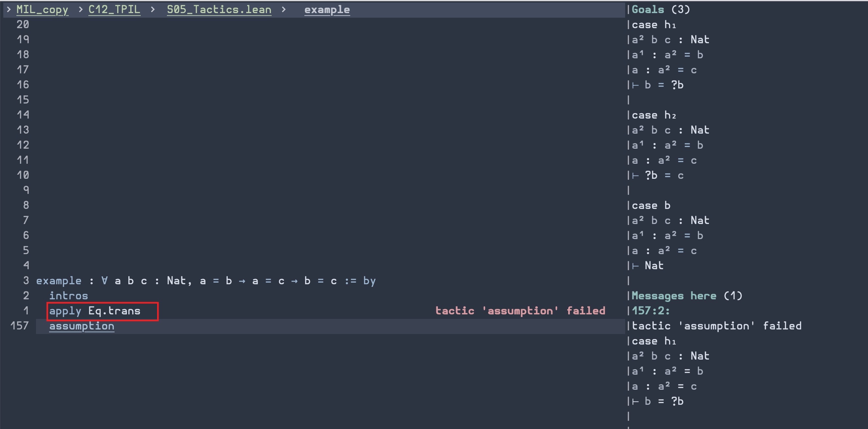The width and height of the screenshot is (868, 429).
Task: Click the '157:2:' message location
Action: point(651,311)
